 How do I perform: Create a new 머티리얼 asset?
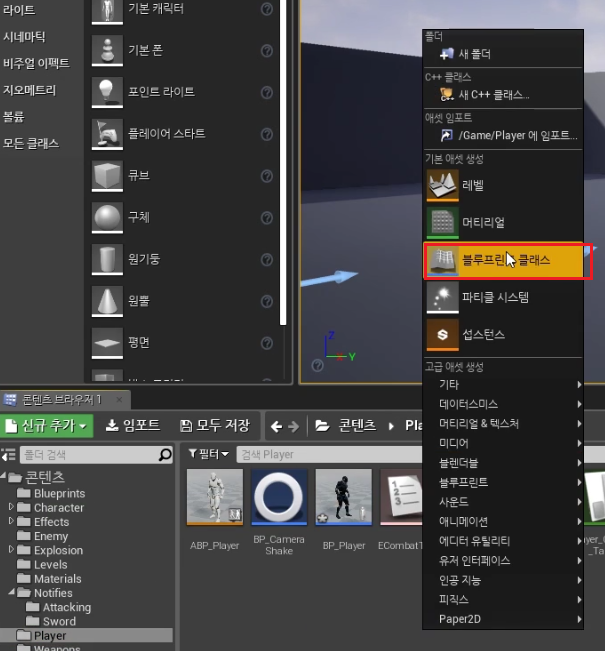(503, 223)
